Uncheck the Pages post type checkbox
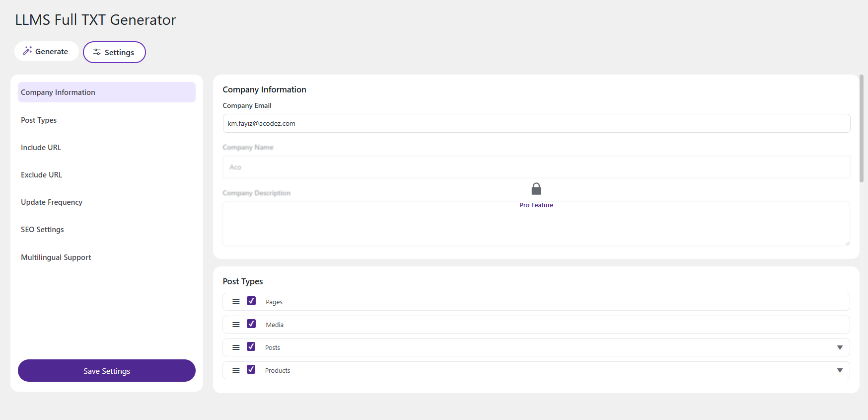This screenshot has width=868, height=420. [251, 301]
